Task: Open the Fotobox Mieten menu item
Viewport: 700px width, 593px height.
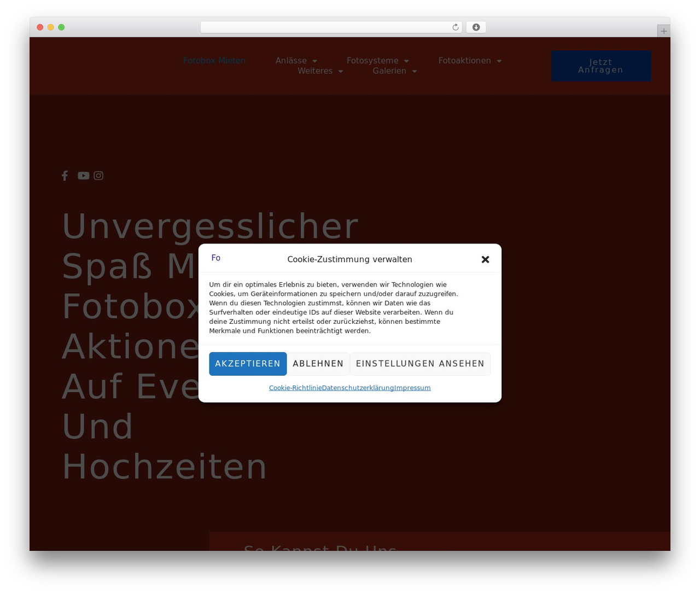Action: (x=214, y=61)
